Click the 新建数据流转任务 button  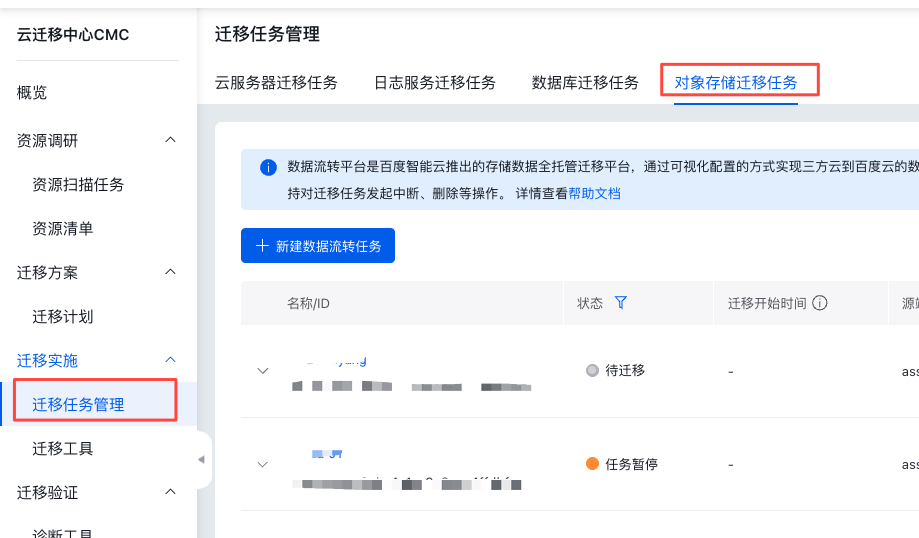coord(318,246)
